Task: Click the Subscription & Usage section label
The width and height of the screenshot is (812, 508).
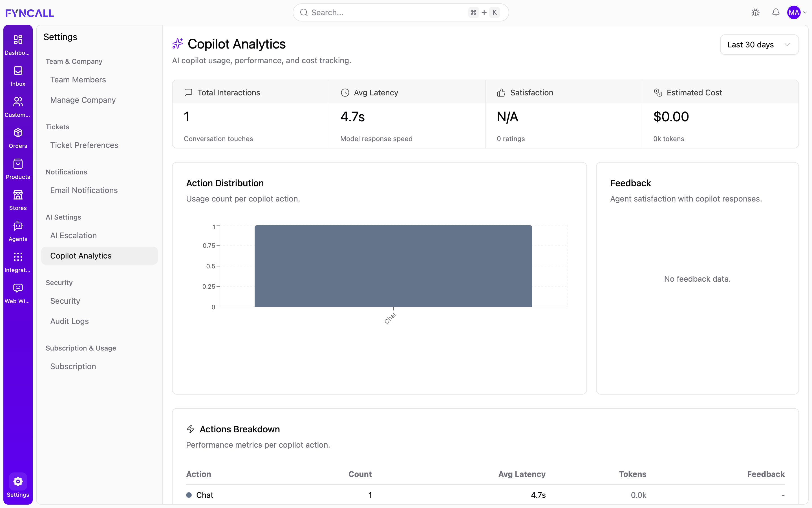Action: pyautogui.click(x=81, y=348)
